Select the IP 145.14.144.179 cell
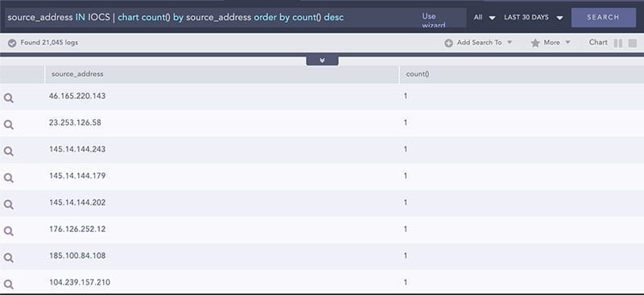This screenshot has height=295, width=644. tap(77, 176)
